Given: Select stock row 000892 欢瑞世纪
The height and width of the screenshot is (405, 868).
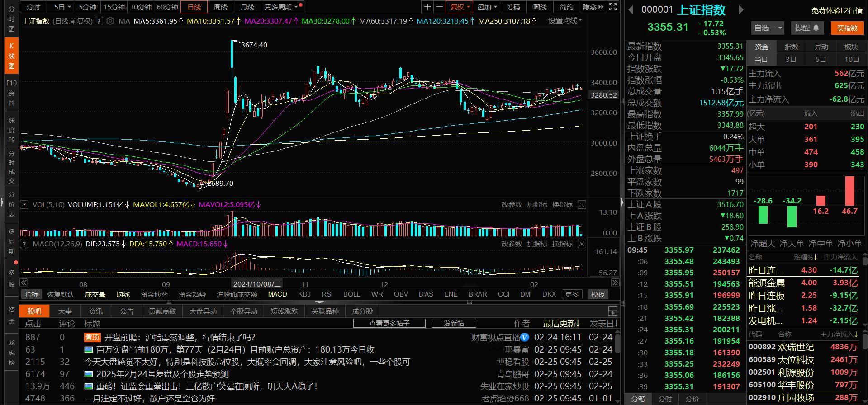Looking at the screenshot, I should tap(805, 347).
